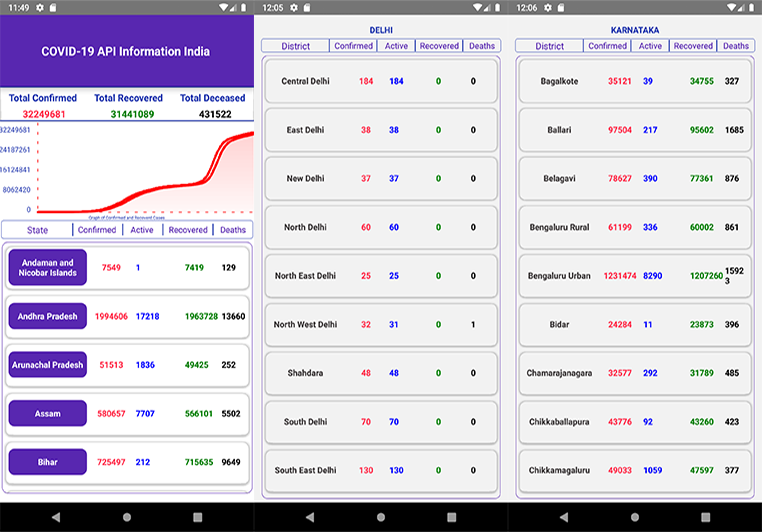
Task: Tap the Andaman and Nicobar Islands state button
Action: point(47,268)
